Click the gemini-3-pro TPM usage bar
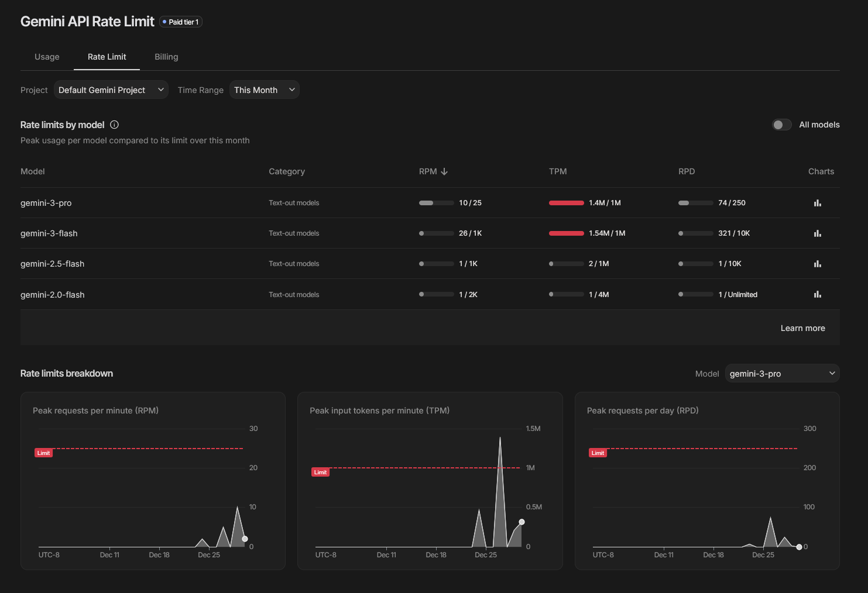The width and height of the screenshot is (868, 593). tap(566, 203)
